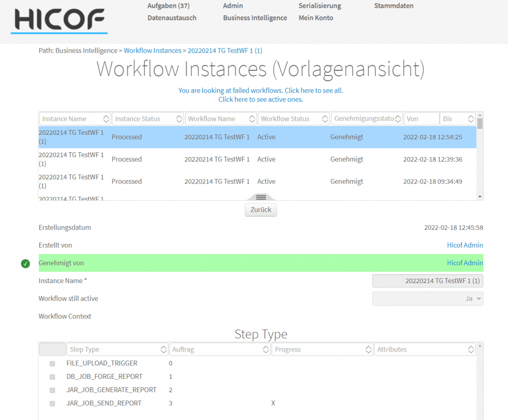Open 20220214 TG TestWF 1 (1) breadcrumb
Viewport: 508px width, 420px height.
225,51
